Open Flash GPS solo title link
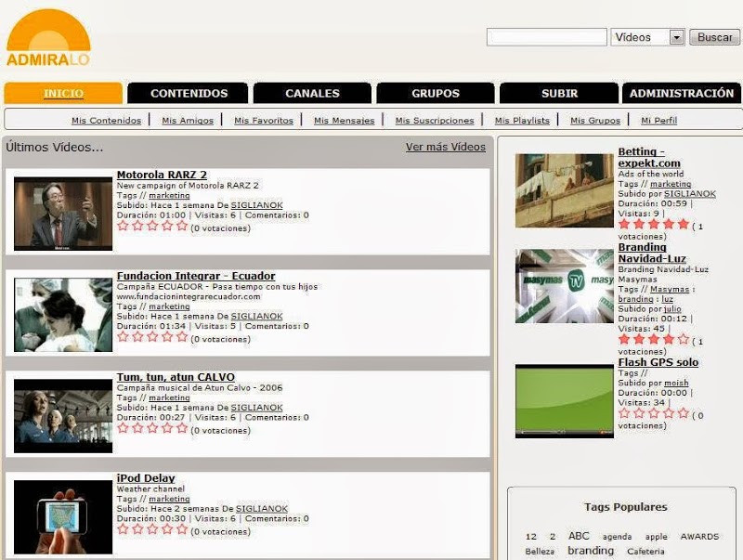 point(658,362)
